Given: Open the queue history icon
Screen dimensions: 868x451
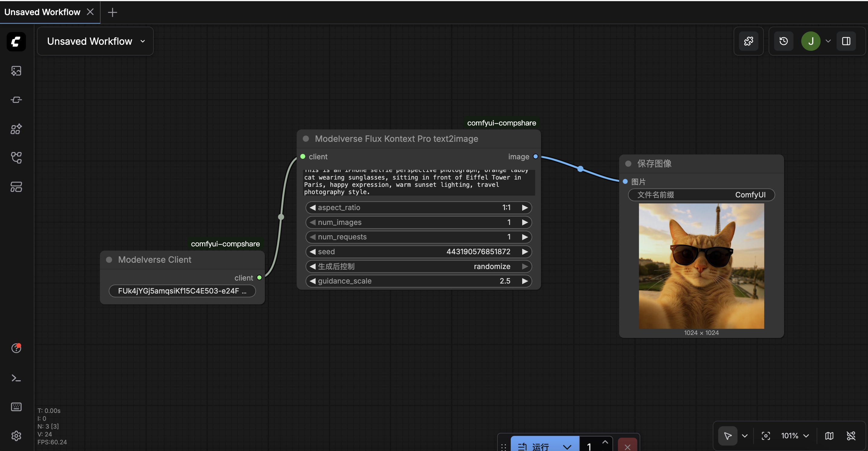Looking at the screenshot, I should pyautogui.click(x=783, y=41).
